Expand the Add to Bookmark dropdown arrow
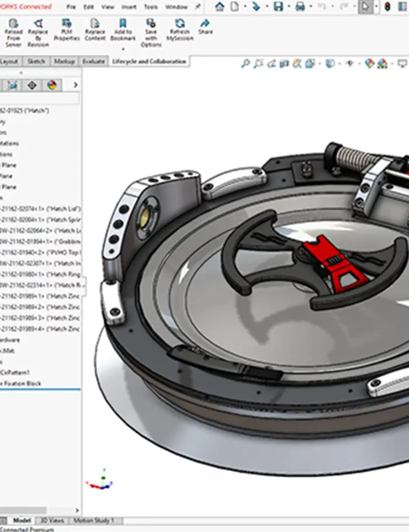The height and width of the screenshot is (532, 409). click(x=123, y=49)
